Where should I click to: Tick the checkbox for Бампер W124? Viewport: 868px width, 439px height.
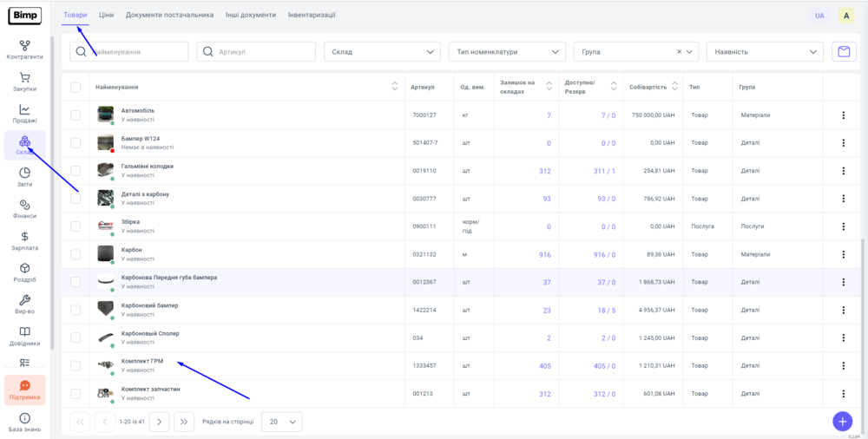point(76,142)
